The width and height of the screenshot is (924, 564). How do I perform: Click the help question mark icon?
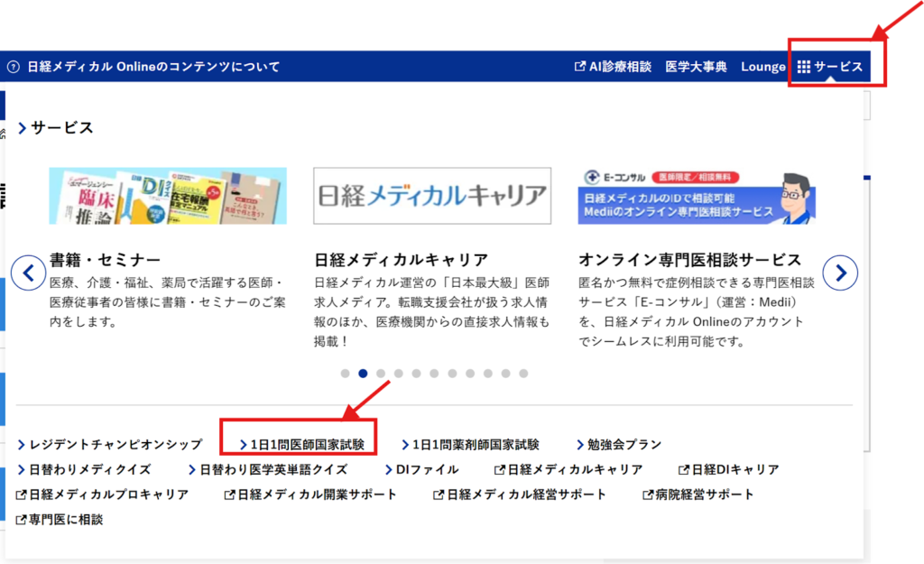point(14,67)
